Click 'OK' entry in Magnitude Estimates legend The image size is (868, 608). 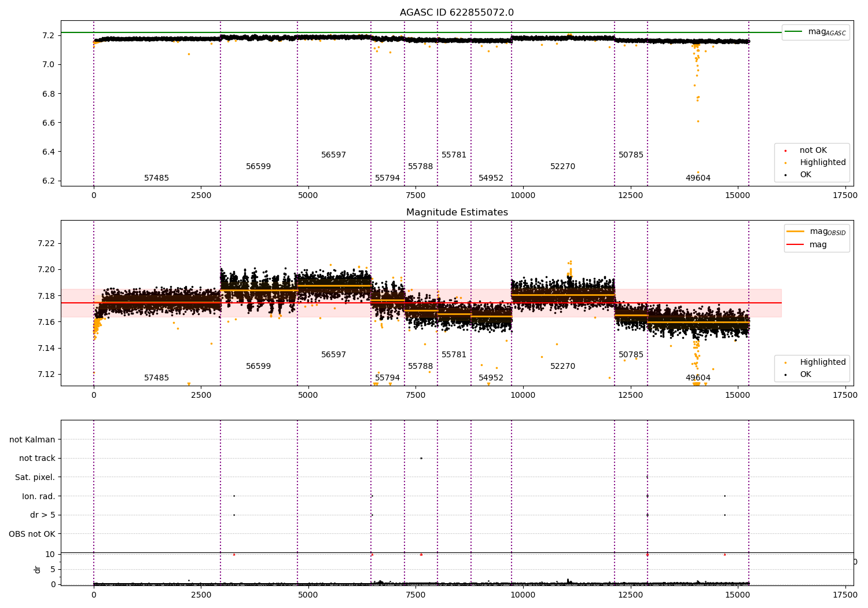coord(805,374)
